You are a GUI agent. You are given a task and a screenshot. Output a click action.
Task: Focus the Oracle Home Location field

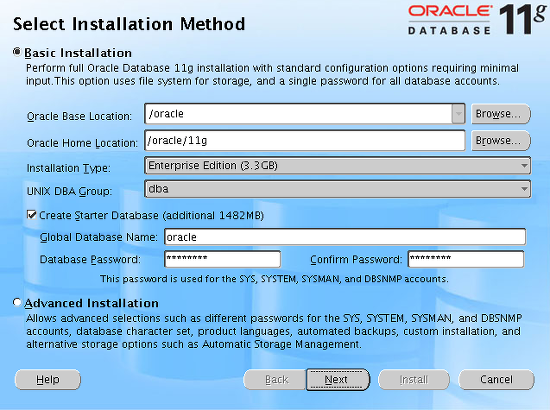[x=305, y=141]
